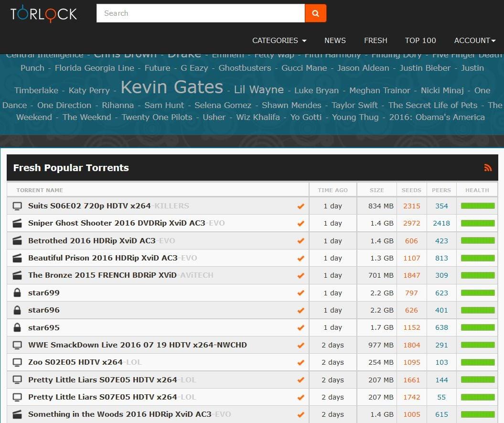This screenshot has width=504, height=423.
Task: Sort by Health column header
Action: [x=477, y=190]
